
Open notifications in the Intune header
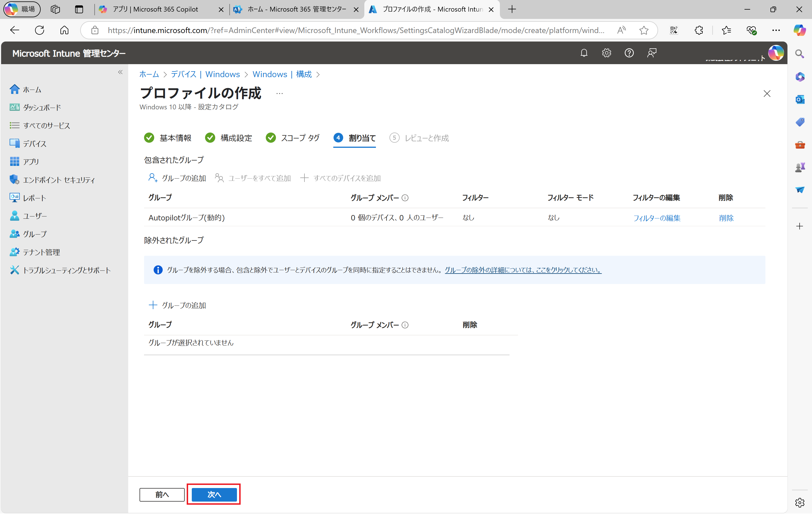pos(584,53)
